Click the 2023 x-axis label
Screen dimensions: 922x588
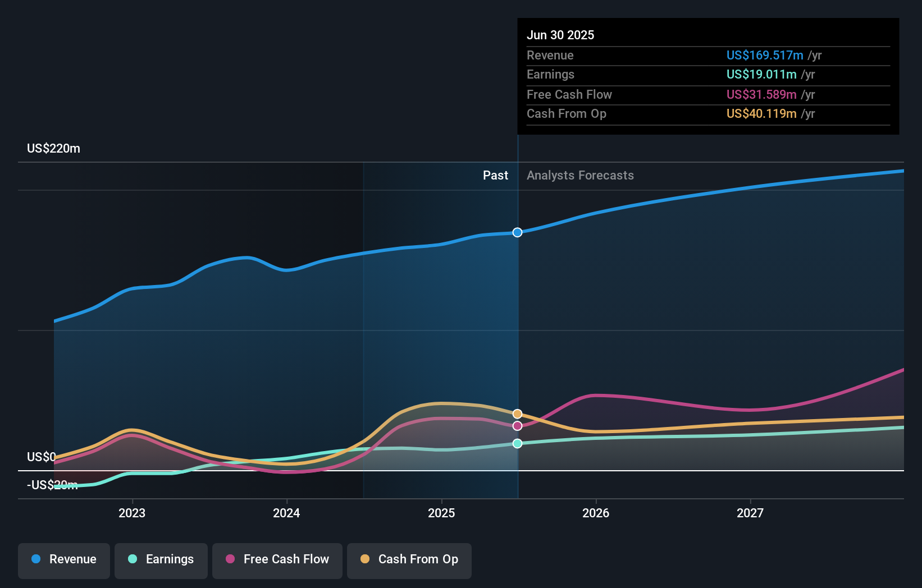[x=132, y=513]
